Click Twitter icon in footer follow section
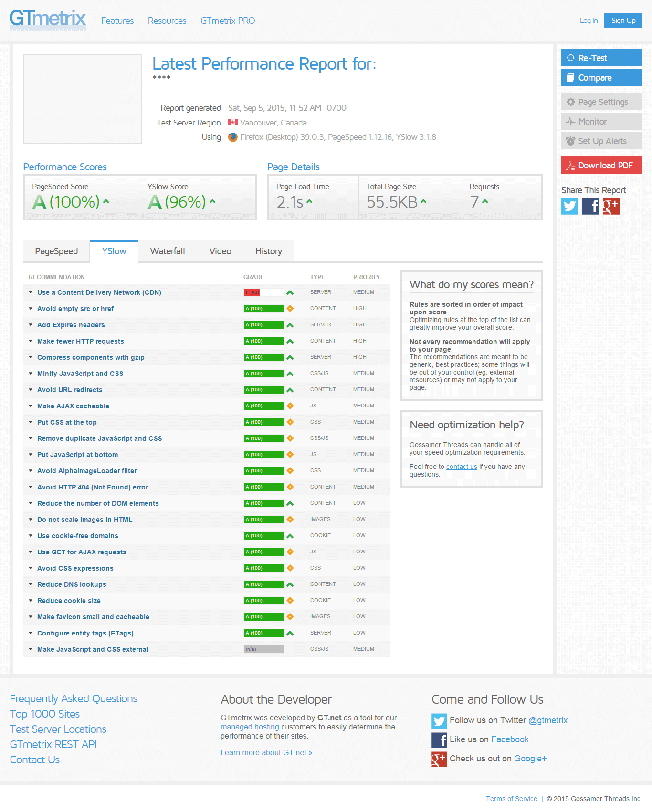 (439, 721)
